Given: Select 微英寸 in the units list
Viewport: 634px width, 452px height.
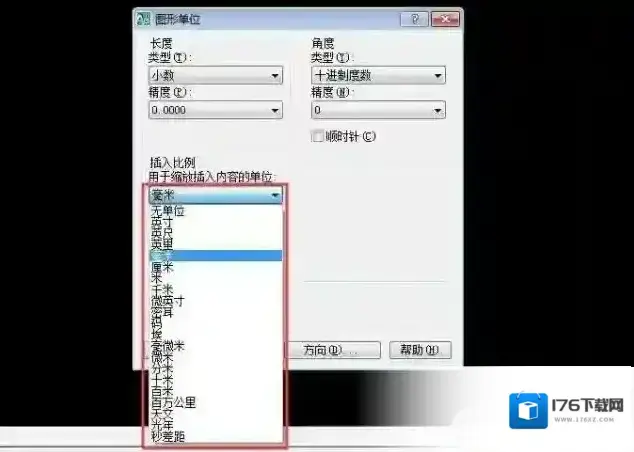Looking at the screenshot, I should point(216,301).
